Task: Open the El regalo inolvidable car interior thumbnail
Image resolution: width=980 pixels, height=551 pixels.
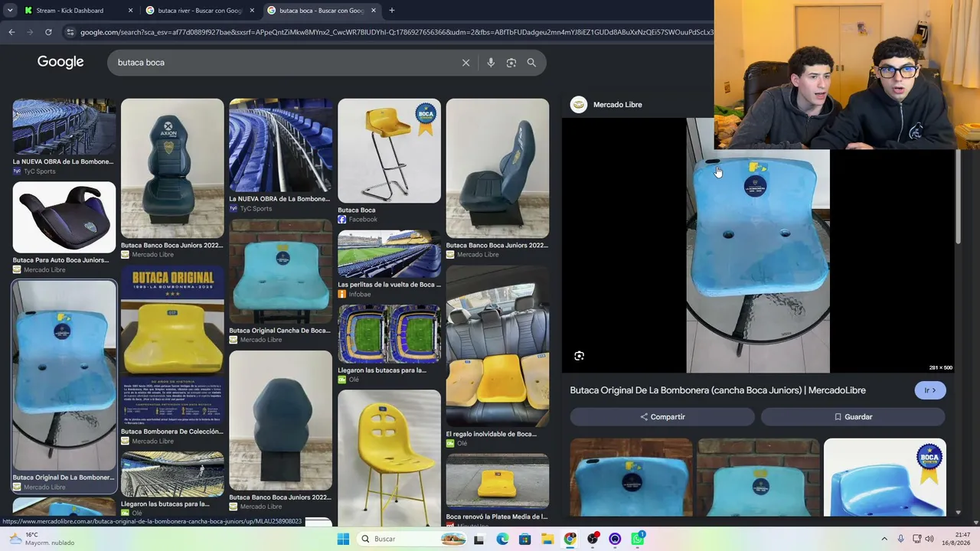Action: click(498, 347)
